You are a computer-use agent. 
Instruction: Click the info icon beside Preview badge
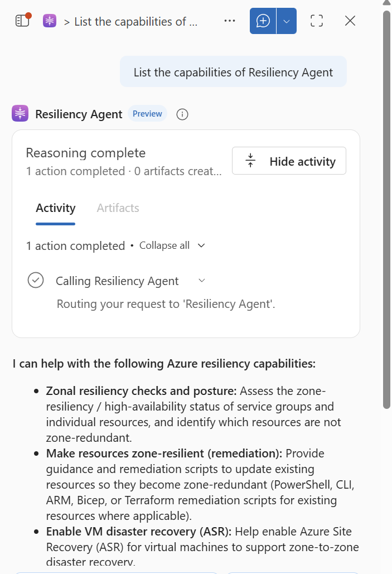pos(182,114)
